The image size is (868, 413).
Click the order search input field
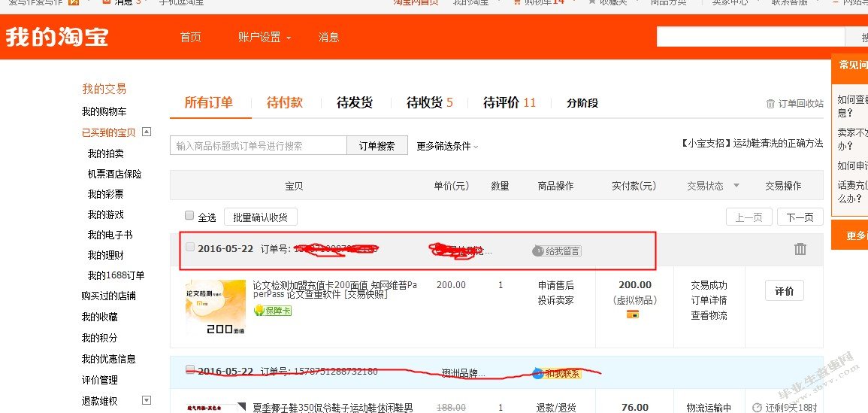pos(259,146)
